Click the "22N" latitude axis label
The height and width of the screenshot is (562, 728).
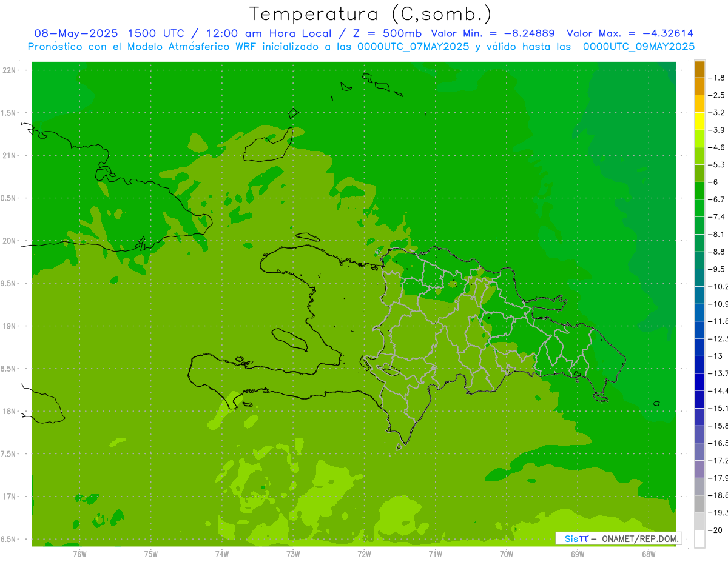(x=9, y=70)
